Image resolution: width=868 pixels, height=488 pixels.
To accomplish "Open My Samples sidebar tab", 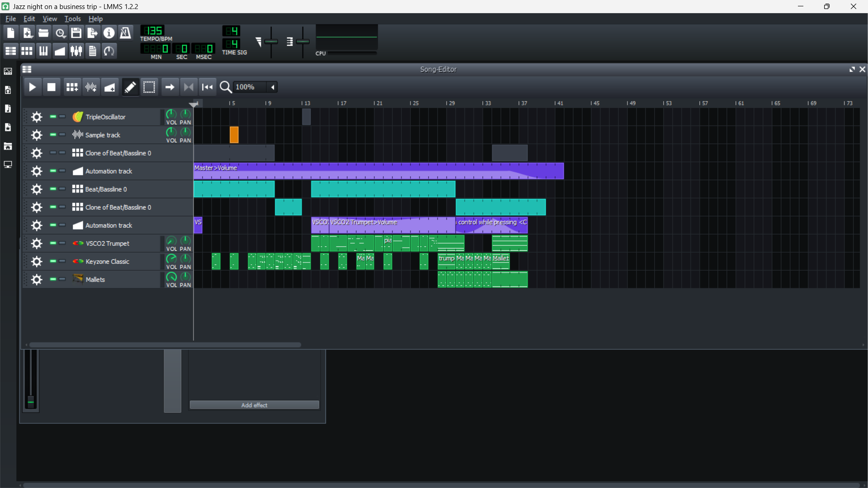I will 8,109.
